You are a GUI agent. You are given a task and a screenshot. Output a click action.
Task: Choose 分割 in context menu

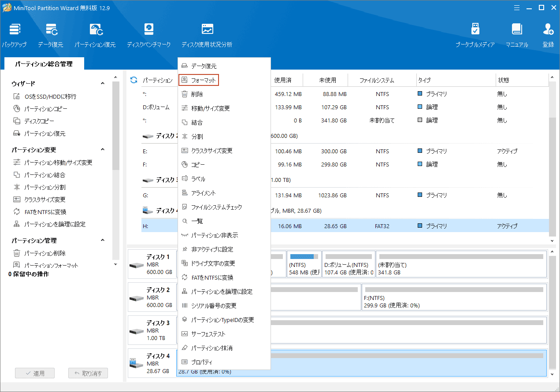(x=224, y=137)
